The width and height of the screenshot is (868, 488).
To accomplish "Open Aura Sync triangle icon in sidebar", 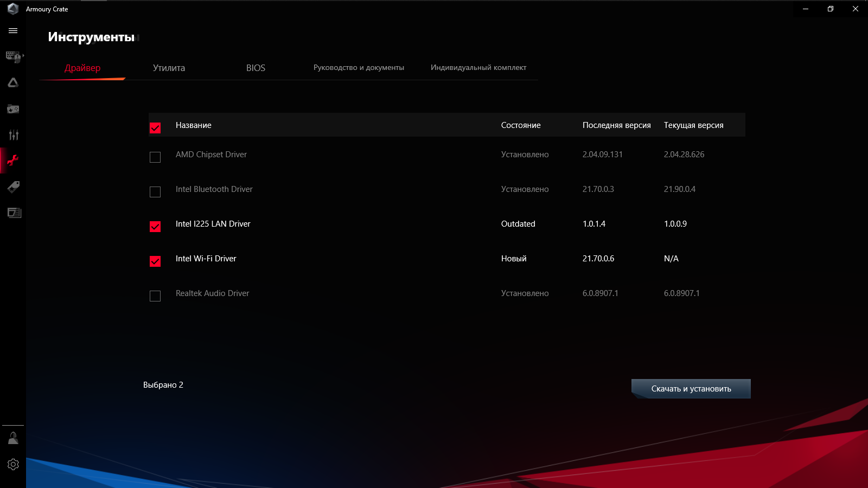I will (13, 82).
